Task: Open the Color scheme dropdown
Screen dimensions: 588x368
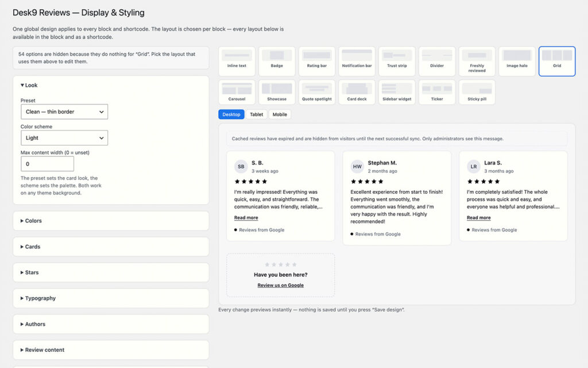Action: click(64, 138)
